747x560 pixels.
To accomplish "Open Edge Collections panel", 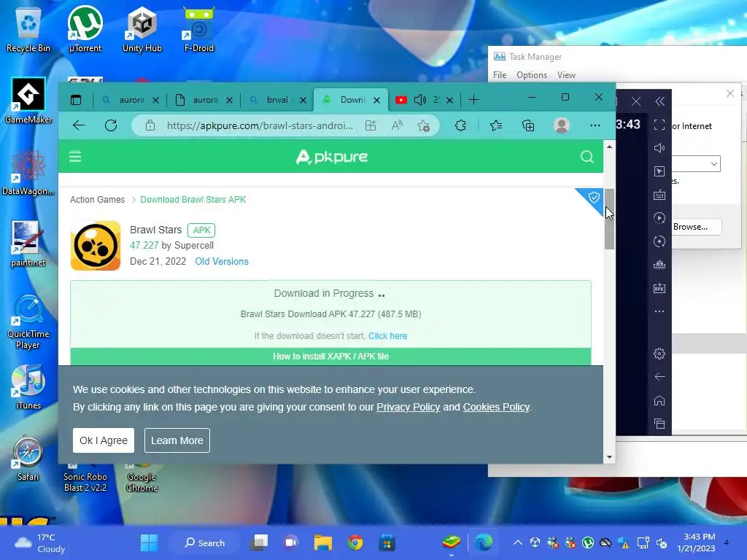I will click(x=528, y=125).
